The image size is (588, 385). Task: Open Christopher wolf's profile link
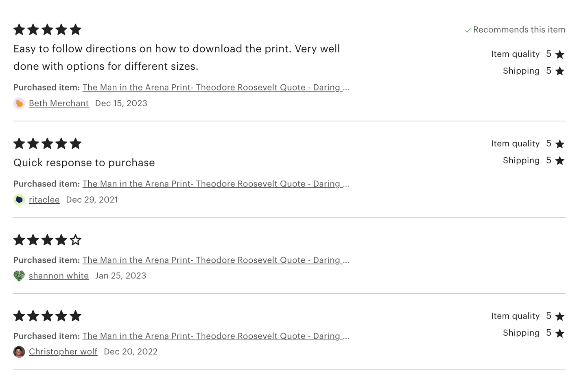63,352
